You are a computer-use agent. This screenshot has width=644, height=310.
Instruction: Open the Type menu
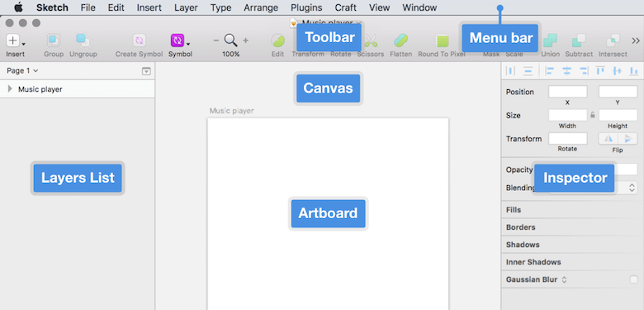click(x=220, y=7)
